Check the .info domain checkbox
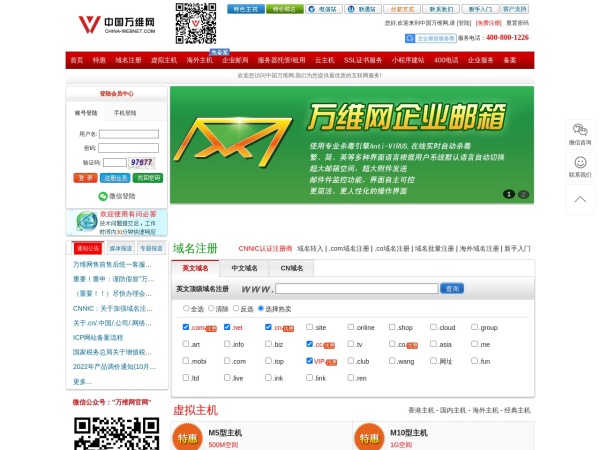Image resolution: width=600 pixels, height=450 pixels. pyautogui.click(x=227, y=344)
